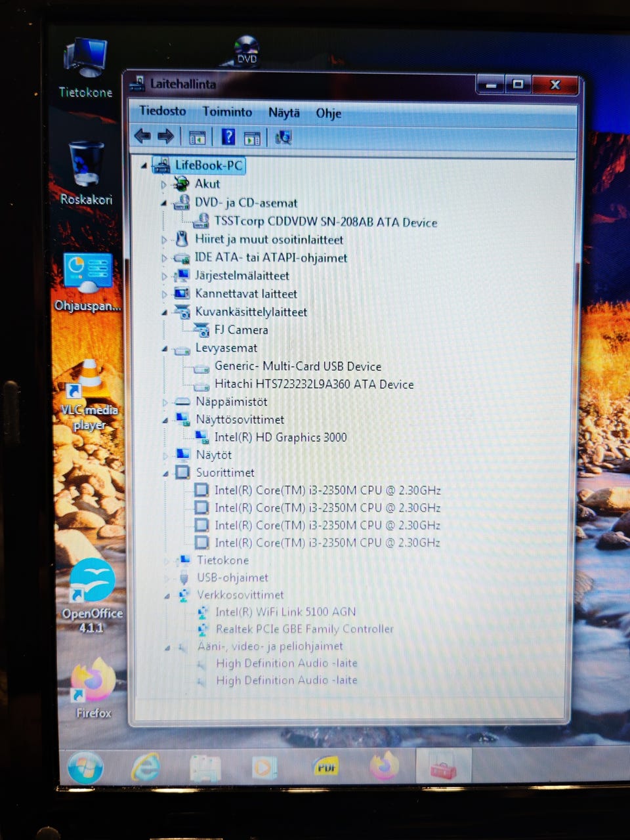Expand the Kannettavat laitteet category
The width and height of the screenshot is (630, 840).
pyautogui.click(x=165, y=295)
